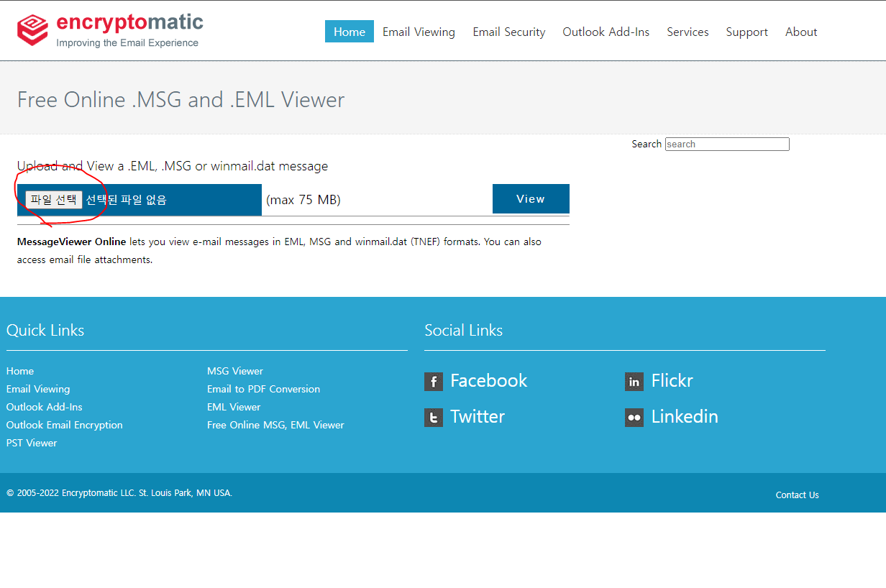Viewport: 886px width, 588px height.
Task: Click the 선택된 파일 없음 file status text
Action: click(x=126, y=200)
